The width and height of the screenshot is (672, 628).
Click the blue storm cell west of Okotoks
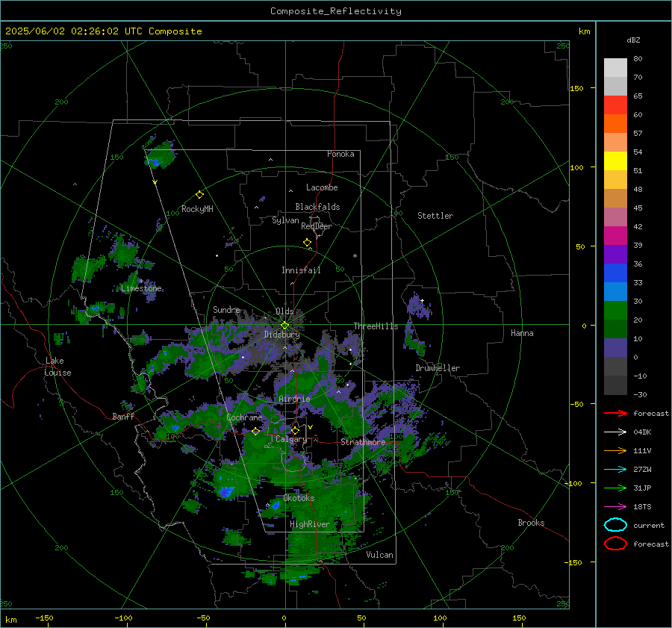point(225,491)
